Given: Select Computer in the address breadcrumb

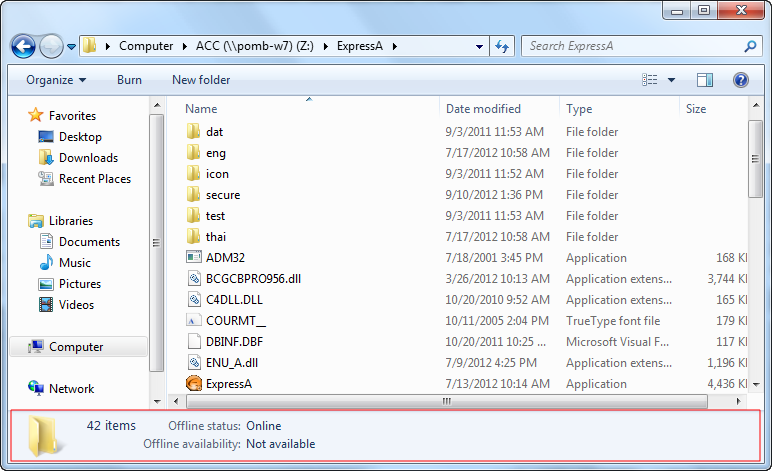Looking at the screenshot, I should [146, 46].
